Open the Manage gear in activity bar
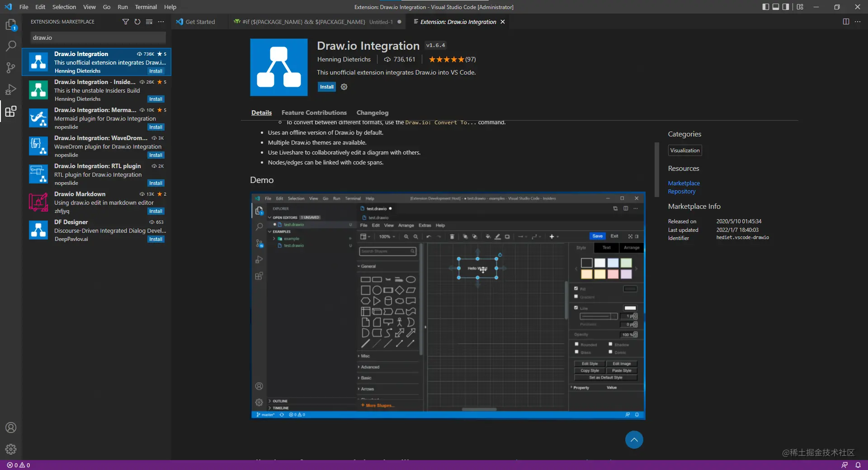The width and height of the screenshot is (868, 470). (x=11, y=449)
